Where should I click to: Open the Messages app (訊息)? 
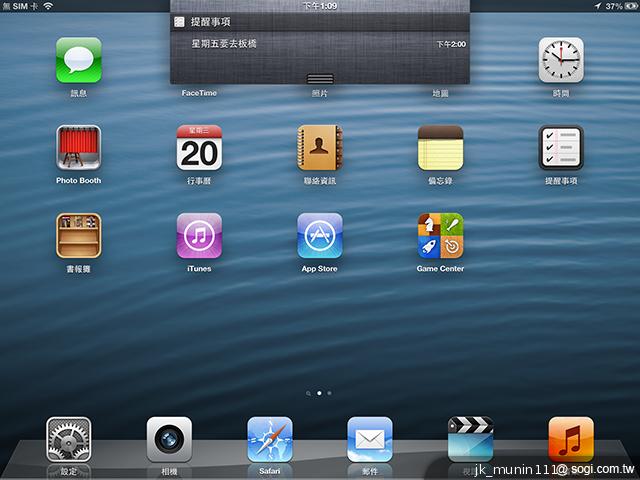(x=79, y=60)
